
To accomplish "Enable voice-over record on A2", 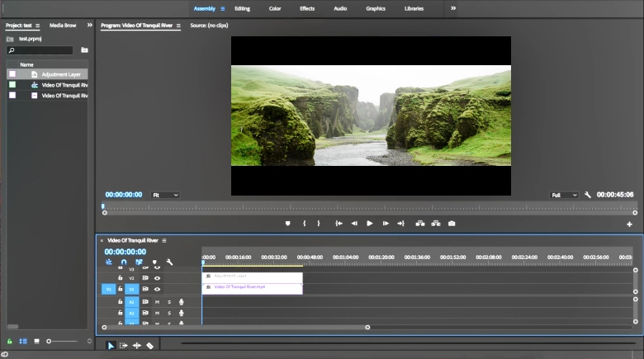I will click(x=181, y=313).
